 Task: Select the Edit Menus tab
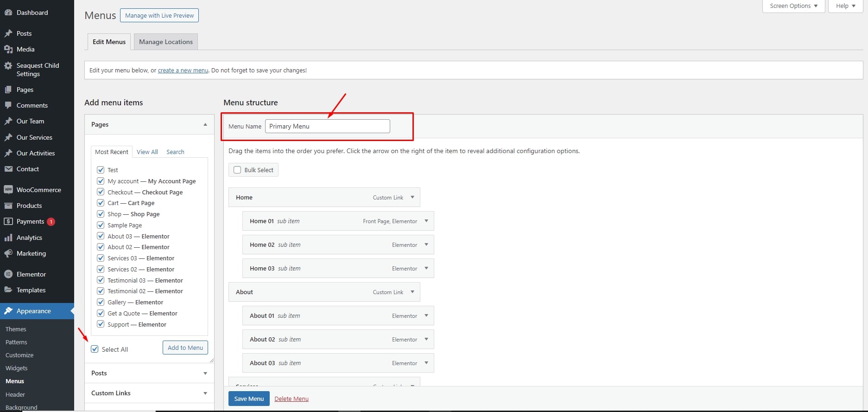pyautogui.click(x=109, y=42)
